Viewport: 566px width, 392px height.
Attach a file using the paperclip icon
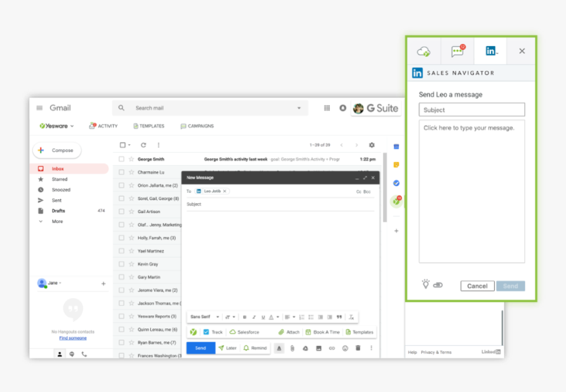pos(292,348)
